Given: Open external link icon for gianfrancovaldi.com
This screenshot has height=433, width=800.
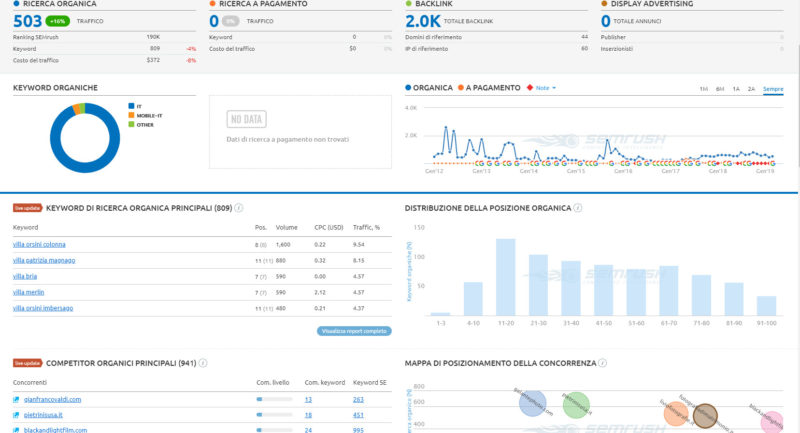Looking at the screenshot, I should [x=16, y=400].
